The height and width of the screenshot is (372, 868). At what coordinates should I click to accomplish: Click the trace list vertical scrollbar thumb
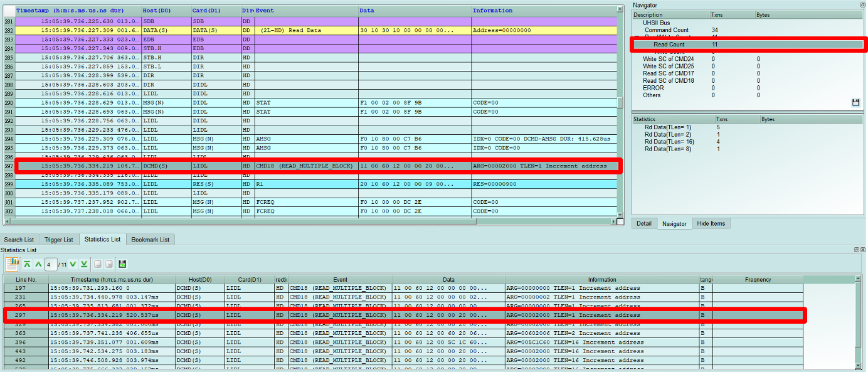(620, 103)
